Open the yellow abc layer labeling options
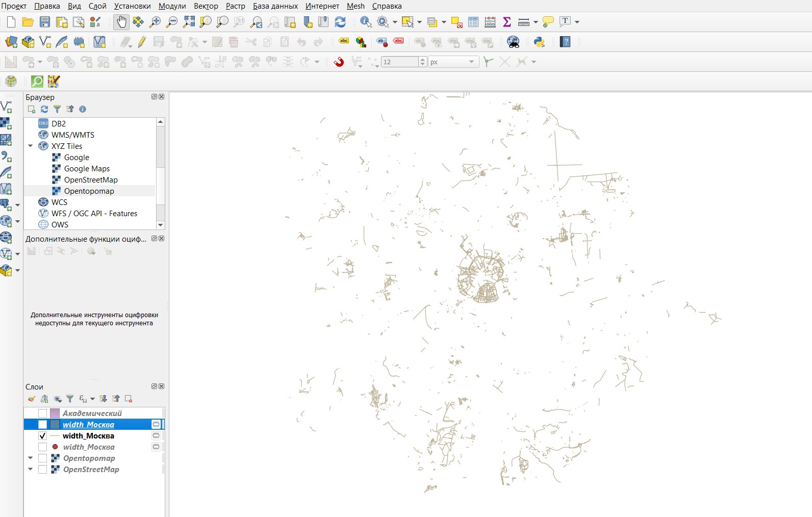The width and height of the screenshot is (812, 517). [x=344, y=42]
